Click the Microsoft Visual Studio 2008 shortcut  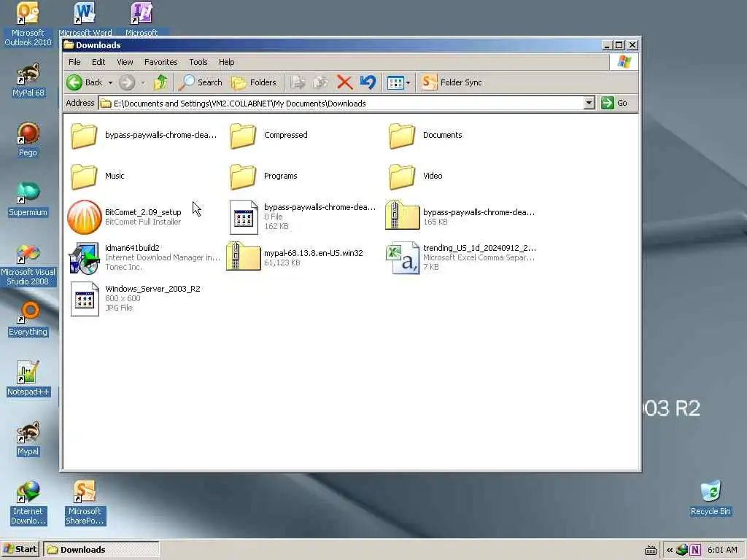tap(28, 264)
